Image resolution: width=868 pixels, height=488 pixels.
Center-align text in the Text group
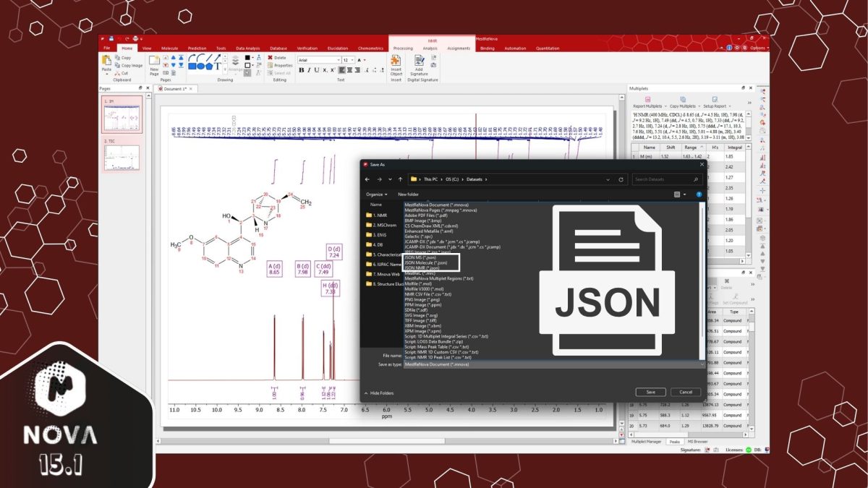(x=349, y=70)
